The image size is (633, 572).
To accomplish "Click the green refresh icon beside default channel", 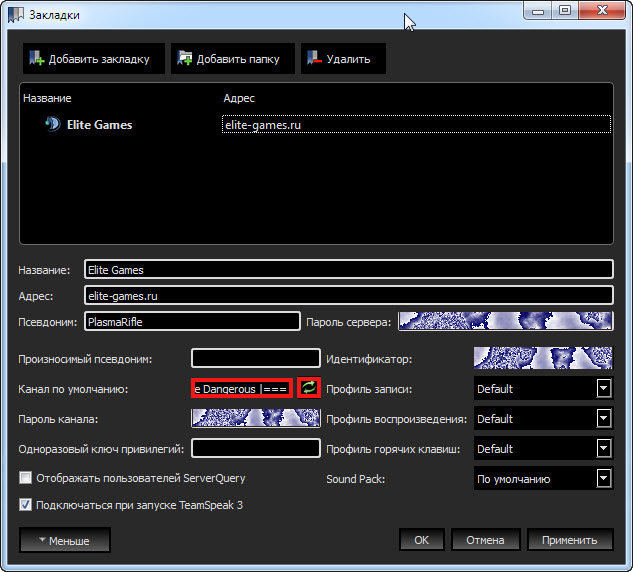I will click(x=309, y=388).
